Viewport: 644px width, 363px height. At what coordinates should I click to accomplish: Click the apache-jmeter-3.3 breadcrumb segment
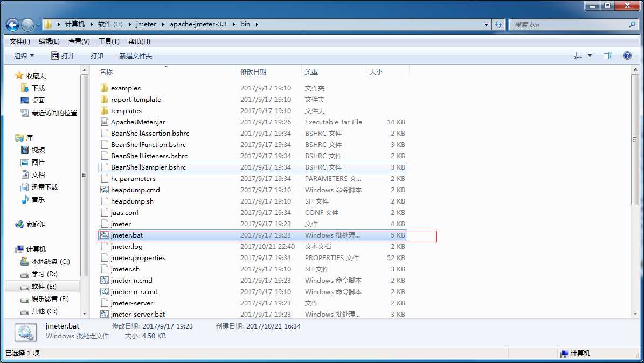(x=198, y=24)
